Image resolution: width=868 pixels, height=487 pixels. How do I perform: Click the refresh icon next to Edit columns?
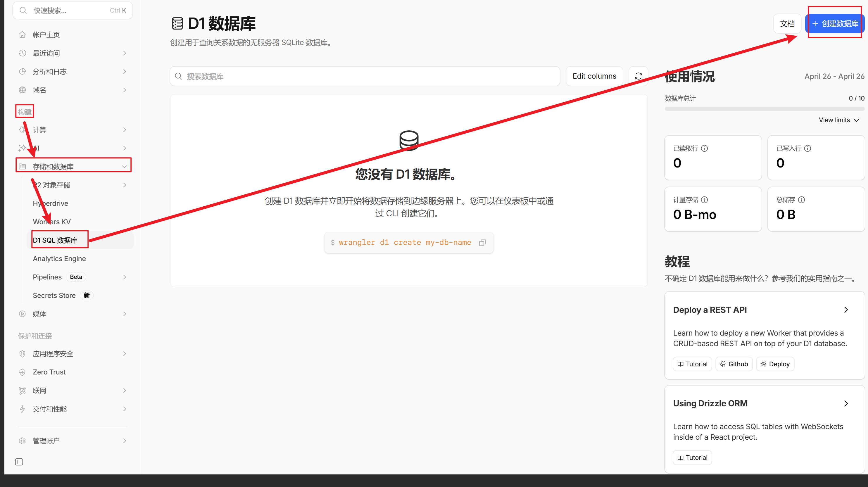(638, 76)
